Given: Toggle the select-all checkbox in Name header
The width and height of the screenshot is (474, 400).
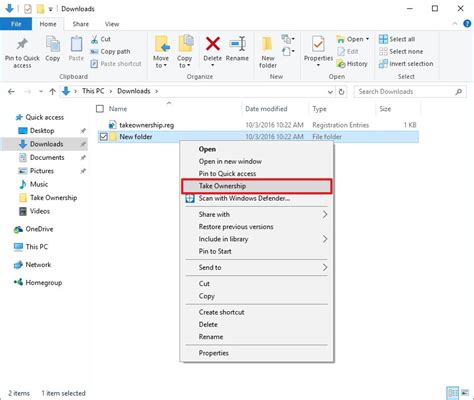Looking at the screenshot, I should pyautogui.click(x=100, y=109).
